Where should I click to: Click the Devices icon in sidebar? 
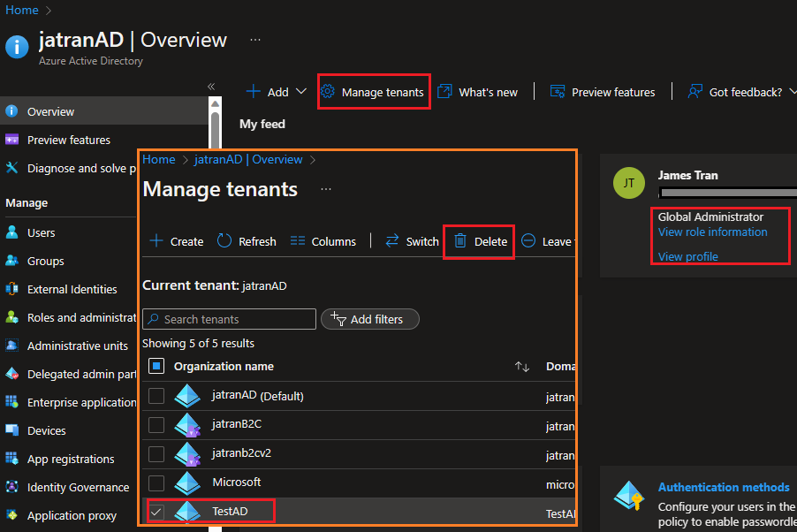click(x=11, y=430)
